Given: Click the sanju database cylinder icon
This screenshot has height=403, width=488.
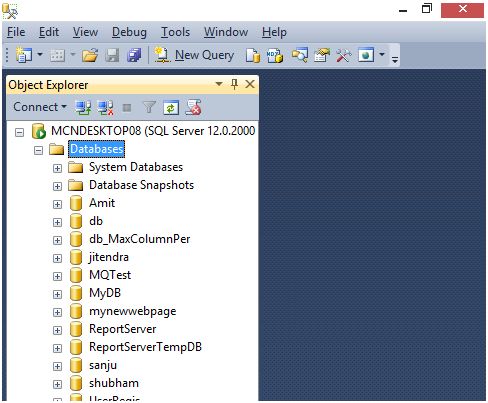Looking at the screenshot, I should [76, 366].
